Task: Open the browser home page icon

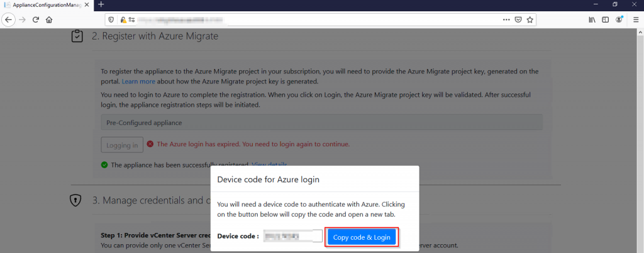Action: [49, 19]
